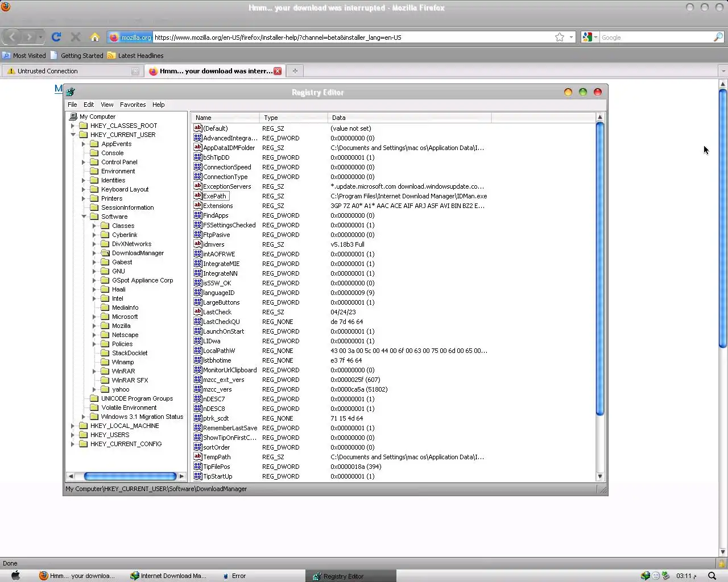Expand the HKEY_CLASSES_ROOT key
This screenshot has width=728, height=582.
pos(73,126)
